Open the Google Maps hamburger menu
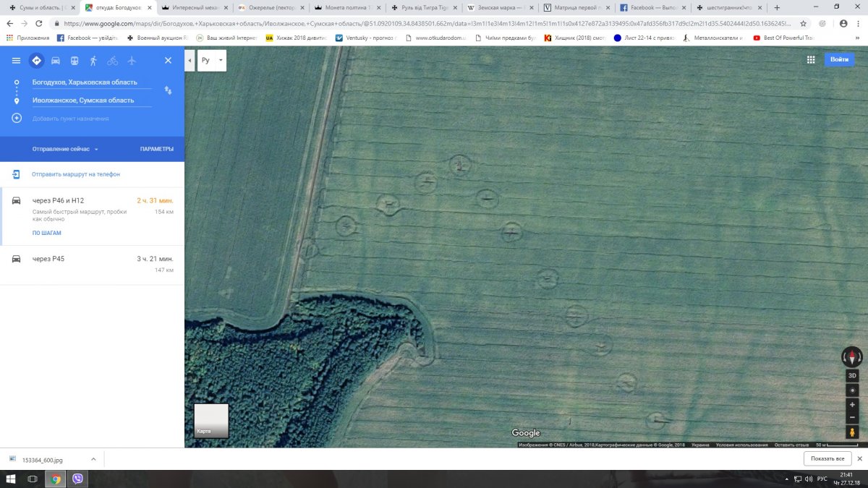 16,61
